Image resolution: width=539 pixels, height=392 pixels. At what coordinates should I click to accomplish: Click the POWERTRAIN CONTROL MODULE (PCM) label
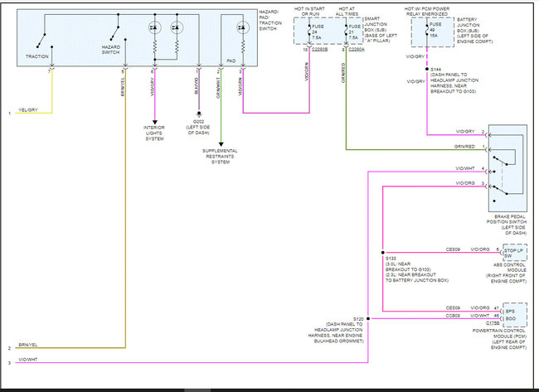coord(499,339)
